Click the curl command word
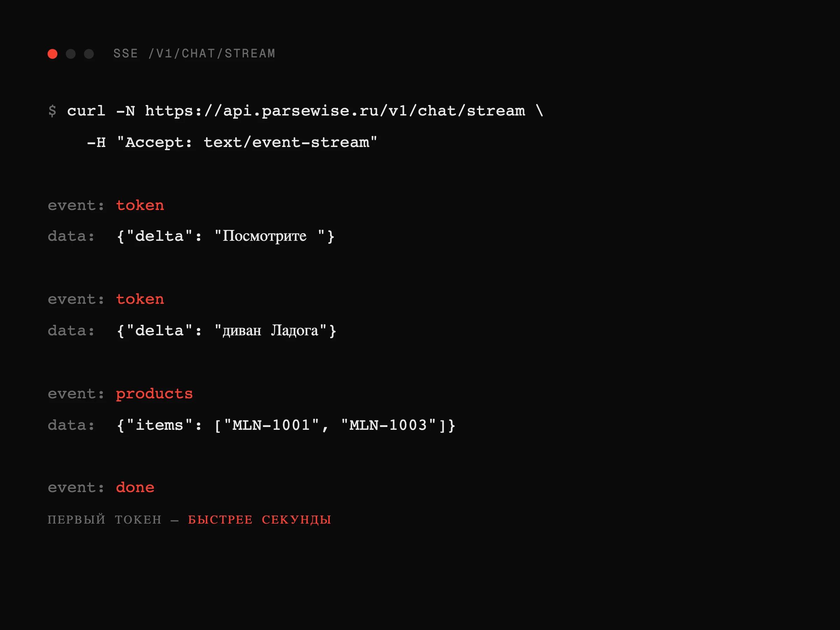Viewport: 840px width, 630px height. 86,111
